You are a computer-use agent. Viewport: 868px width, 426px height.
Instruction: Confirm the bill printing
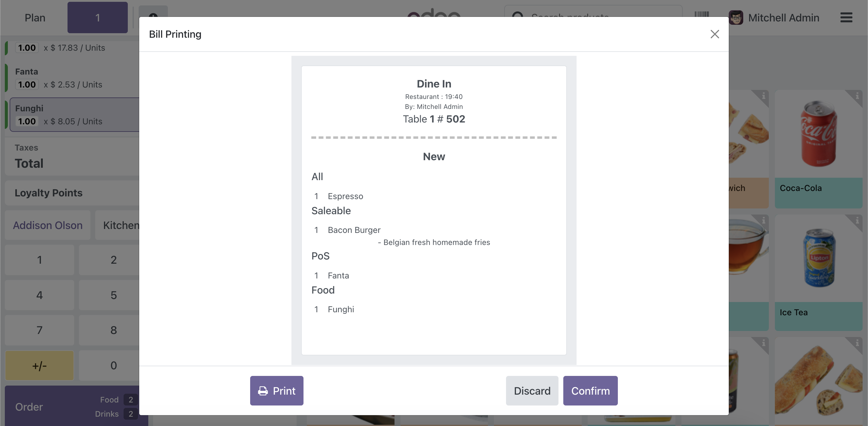590,391
